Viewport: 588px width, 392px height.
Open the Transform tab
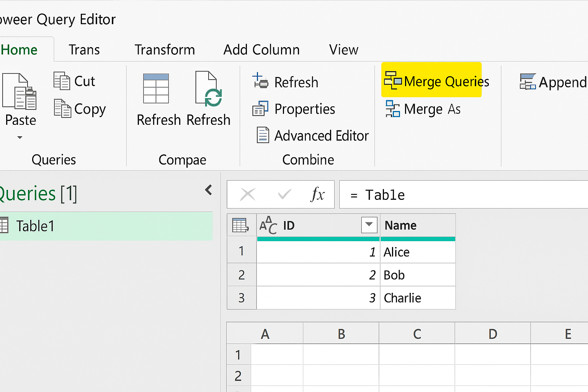pos(165,50)
